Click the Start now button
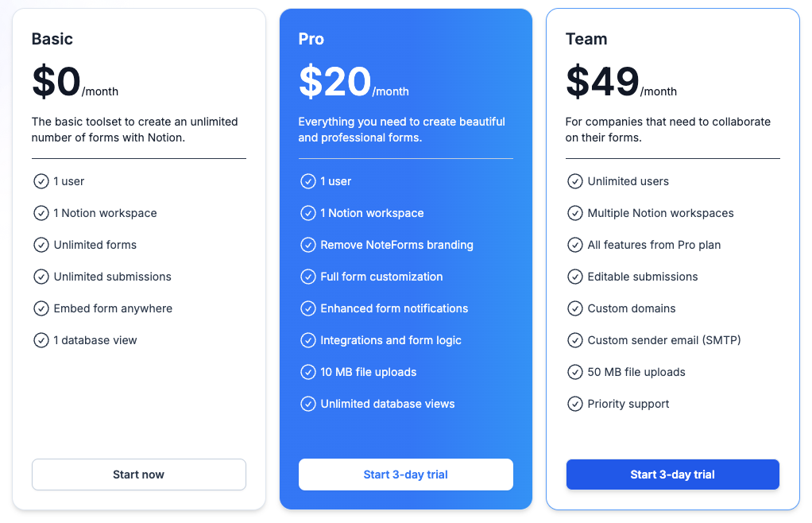 (139, 475)
